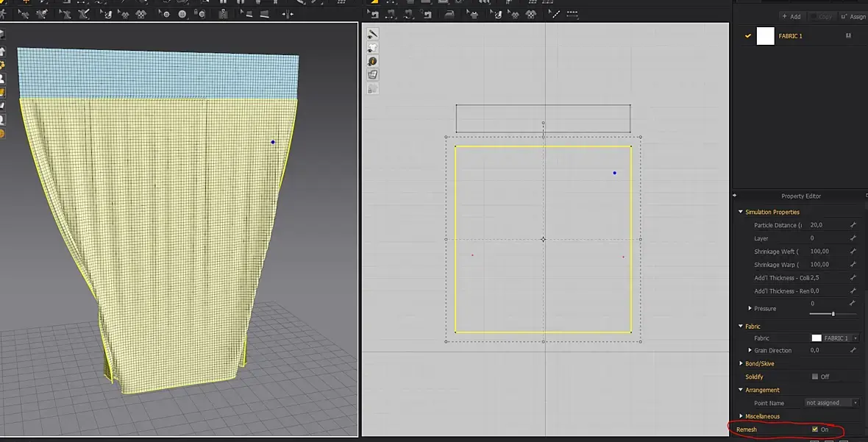The width and height of the screenshot is (868, 442).
Task: Toggle the Solidify checkbox
Action: pyautogui.click(x=815, y=377)
